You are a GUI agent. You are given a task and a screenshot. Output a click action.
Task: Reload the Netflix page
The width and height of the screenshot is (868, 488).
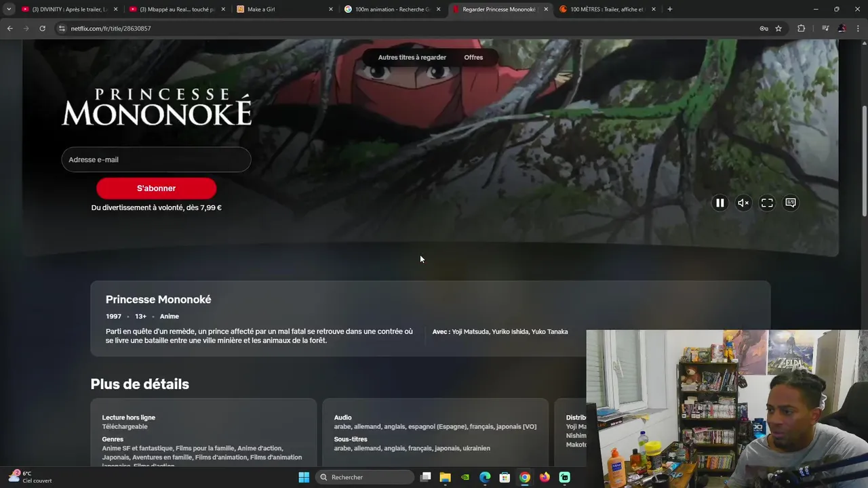click(x=42, y=28)
